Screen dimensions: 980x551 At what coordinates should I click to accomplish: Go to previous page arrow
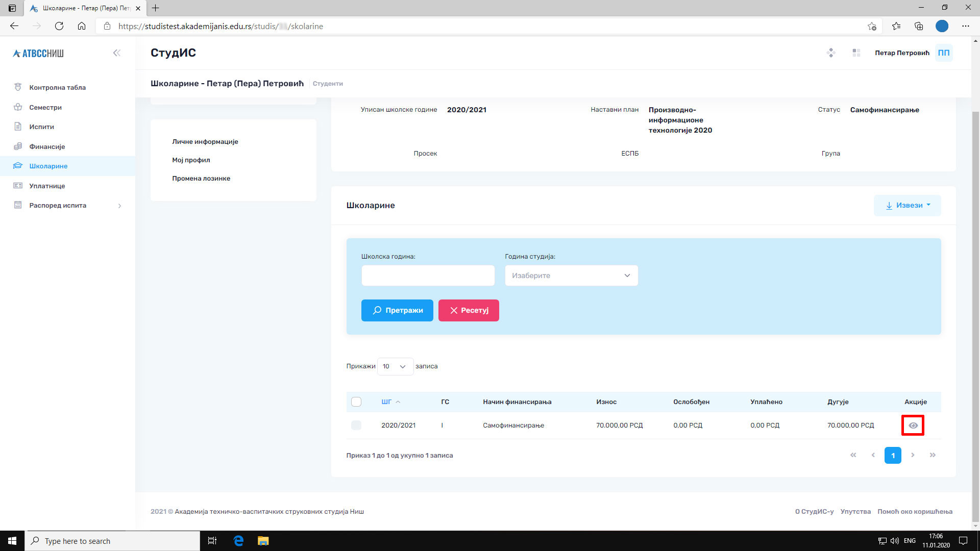pos(873,455)
